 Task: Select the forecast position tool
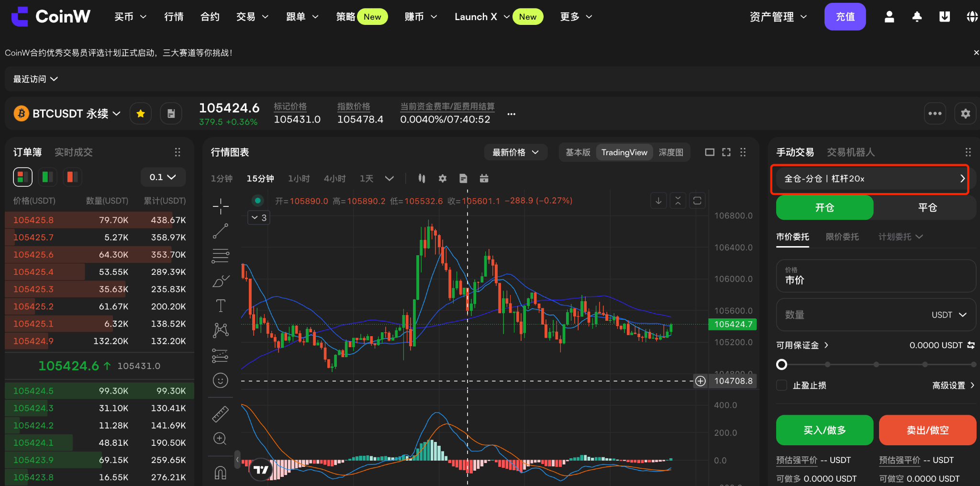pos(221,355)
